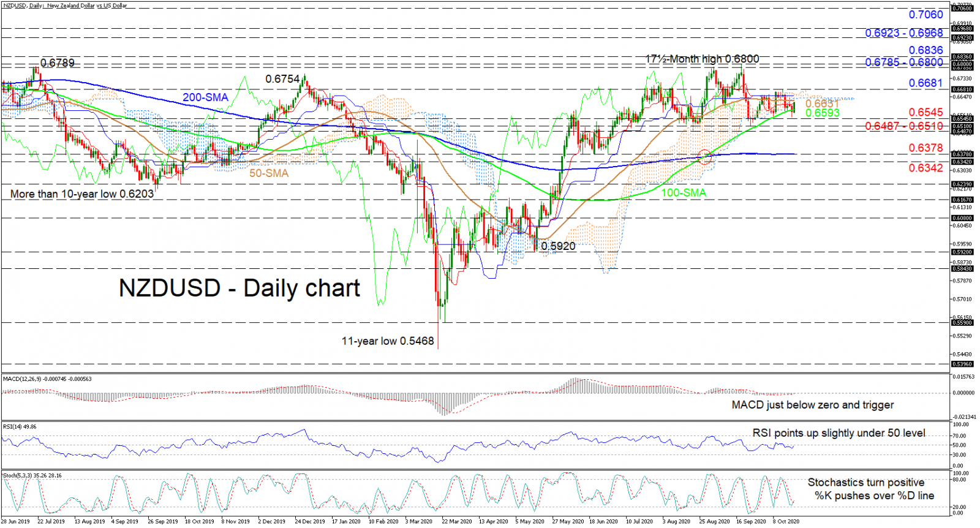The width and height of the screenshot is (980, 528).
Task: Select the '24 Dec 2019' date label
Action: point(310,522)
